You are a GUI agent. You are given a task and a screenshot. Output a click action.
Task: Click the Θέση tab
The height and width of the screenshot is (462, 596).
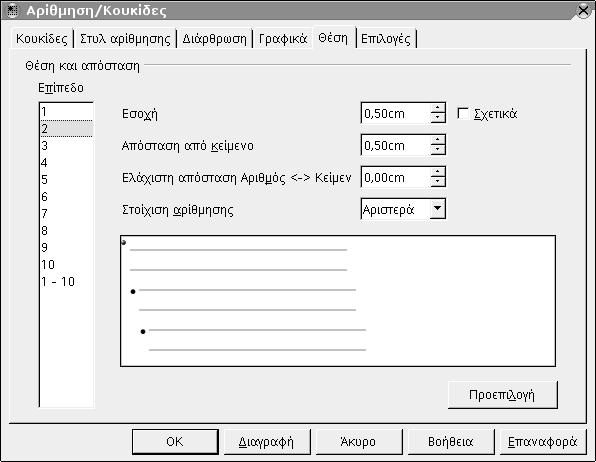[x=333, y=38]
